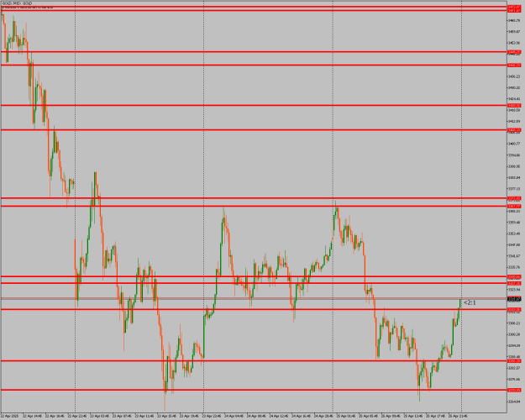Click the 3394.86 price axis value
525x420 pixels.
click(x=514, y=155)
